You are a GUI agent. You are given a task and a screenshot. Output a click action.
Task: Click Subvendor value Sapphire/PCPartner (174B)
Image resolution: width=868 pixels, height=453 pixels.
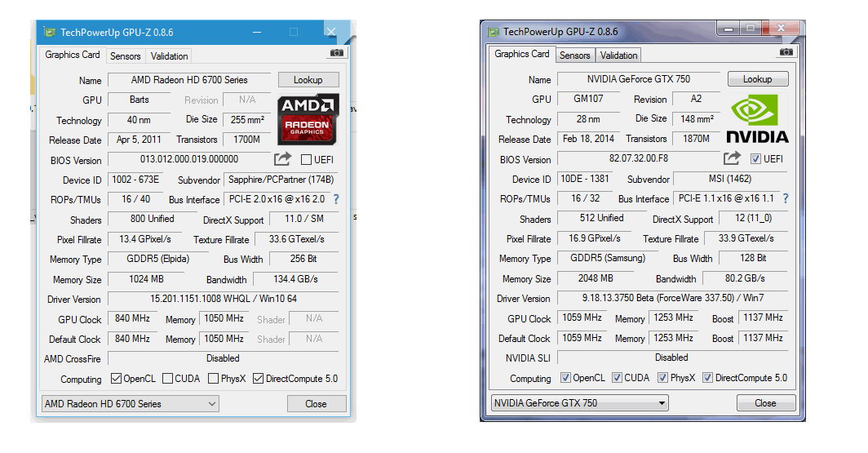pyautogui.click(x=281, y=180)
